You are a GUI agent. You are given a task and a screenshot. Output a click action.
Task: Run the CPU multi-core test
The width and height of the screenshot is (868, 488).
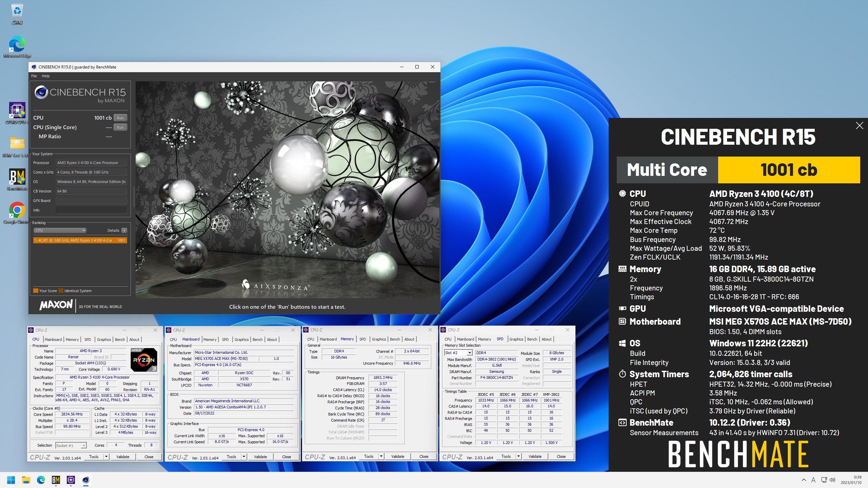pyautogui.click(x=120, y=118)
